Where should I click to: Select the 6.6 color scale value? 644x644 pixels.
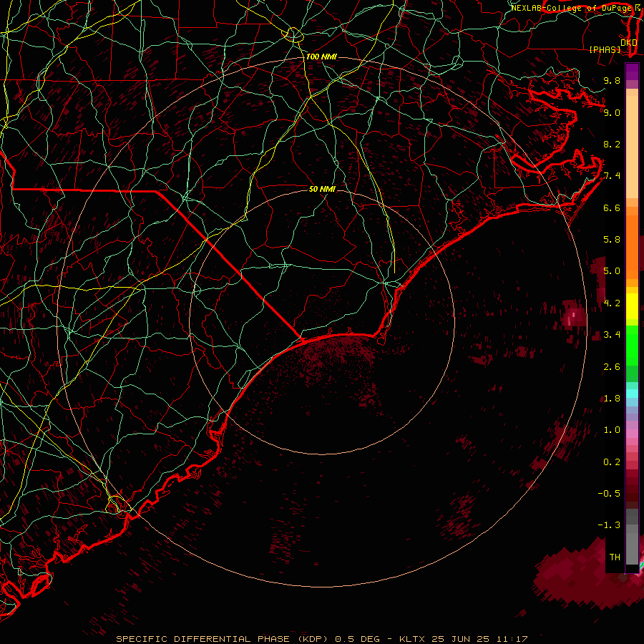(612, 208)
